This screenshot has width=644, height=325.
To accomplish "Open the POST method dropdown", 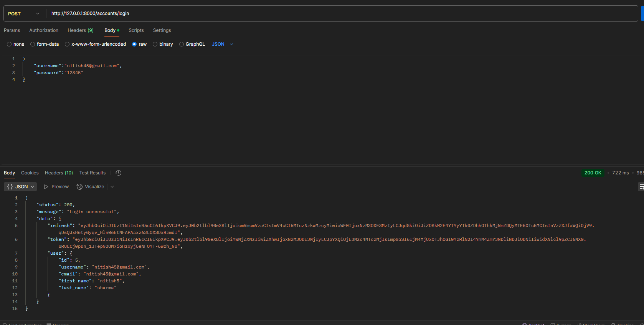I will (x=24, y=13).
